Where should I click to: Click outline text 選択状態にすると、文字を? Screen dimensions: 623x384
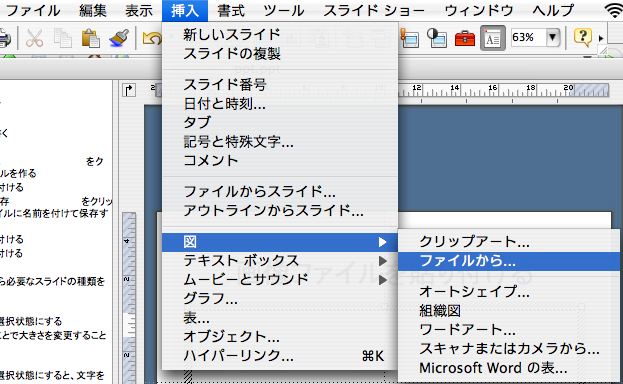coord(52,376)
